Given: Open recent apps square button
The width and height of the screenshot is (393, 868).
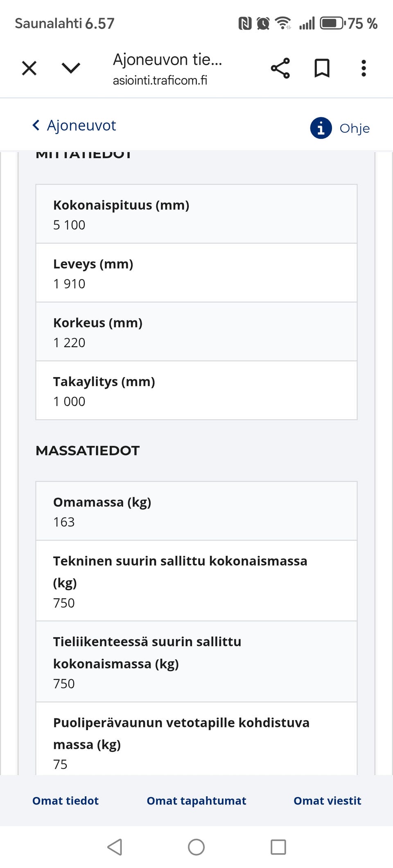Looking at the screenshot, I should [278, 847].
